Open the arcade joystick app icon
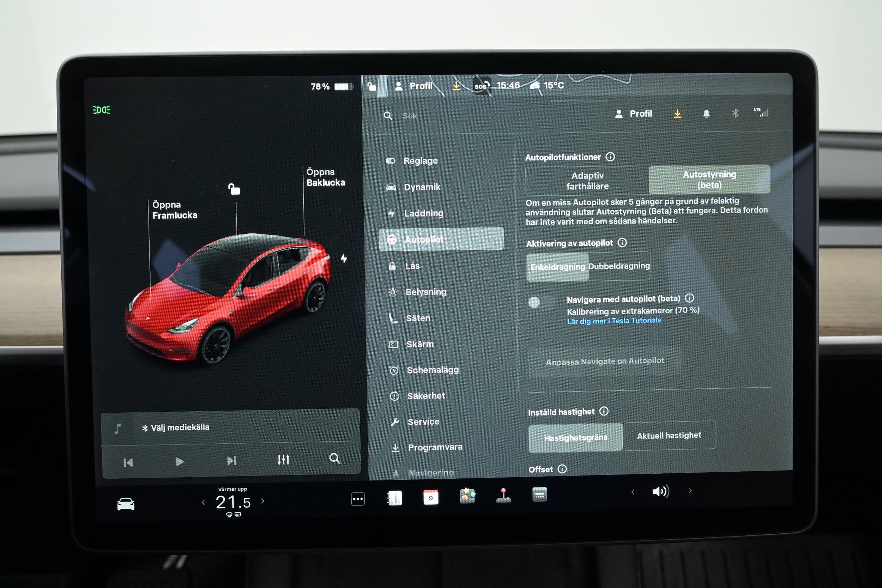Screen dimensions: 882x588 [503, 495]
